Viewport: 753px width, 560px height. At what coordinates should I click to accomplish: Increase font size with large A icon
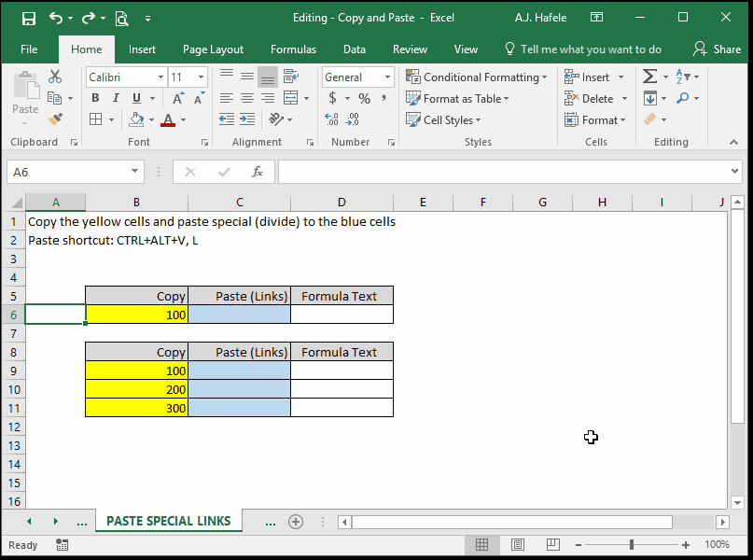177,98
